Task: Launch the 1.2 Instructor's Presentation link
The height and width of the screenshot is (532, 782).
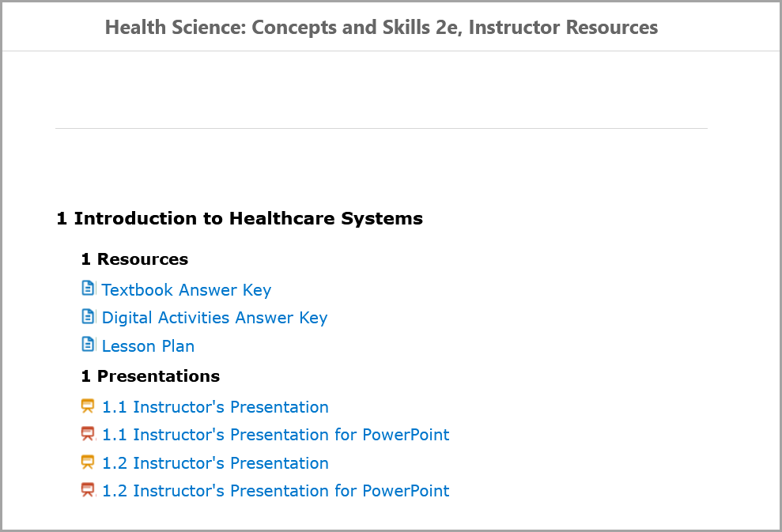Action: (x=215, y=463)
